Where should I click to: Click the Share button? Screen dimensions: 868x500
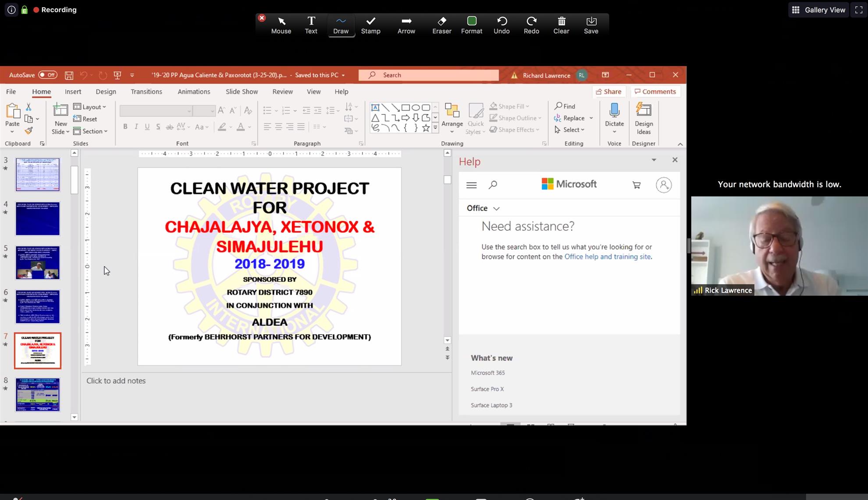pyautogui.click(x=608, y=92)
